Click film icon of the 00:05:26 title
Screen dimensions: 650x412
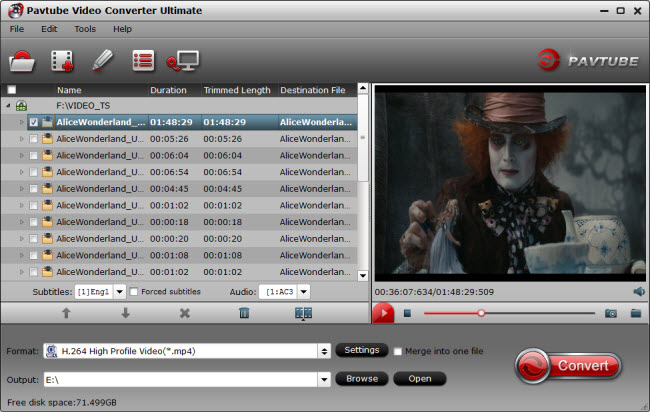(47, 138)
